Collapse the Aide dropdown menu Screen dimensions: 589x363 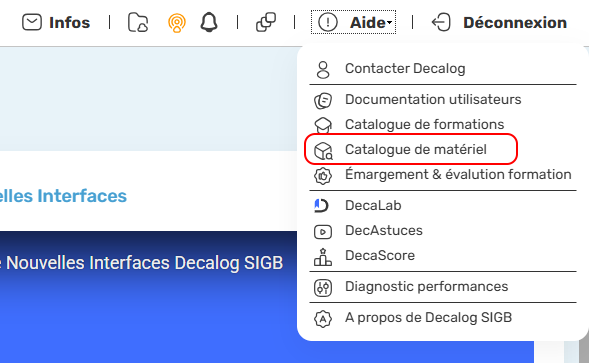click(x=353, y=22)
